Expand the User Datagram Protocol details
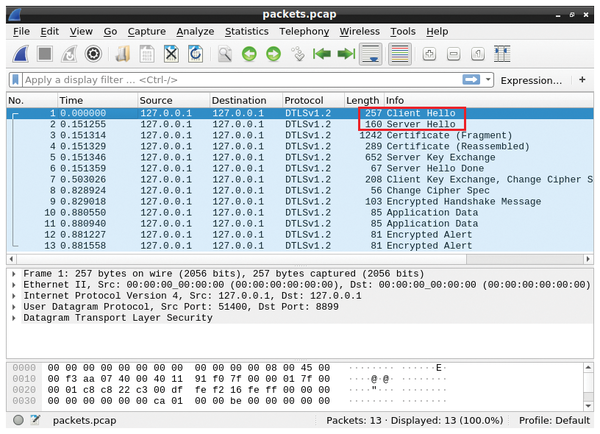 (13, 307)
